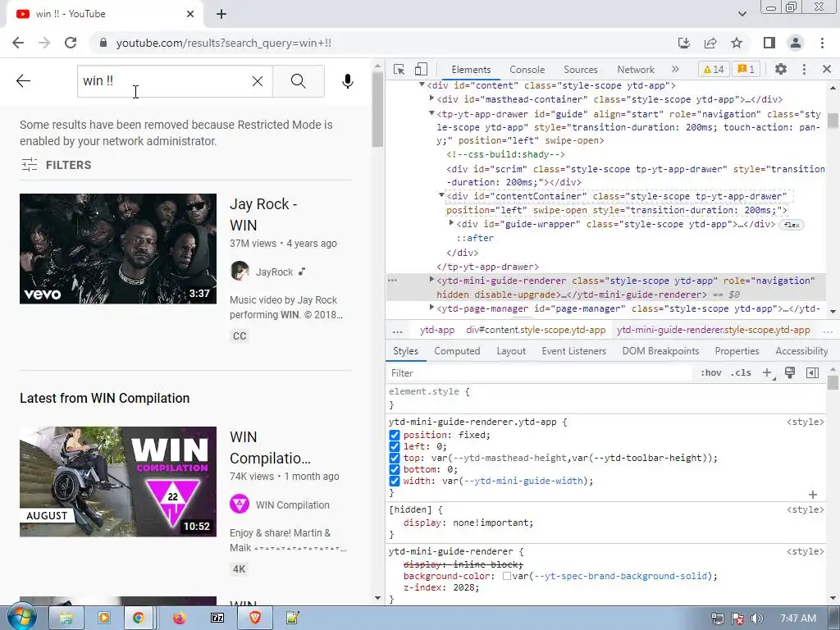Click the inspect element picker icon
The height and width of the screenshot is (630, 840).
point(399,69)
